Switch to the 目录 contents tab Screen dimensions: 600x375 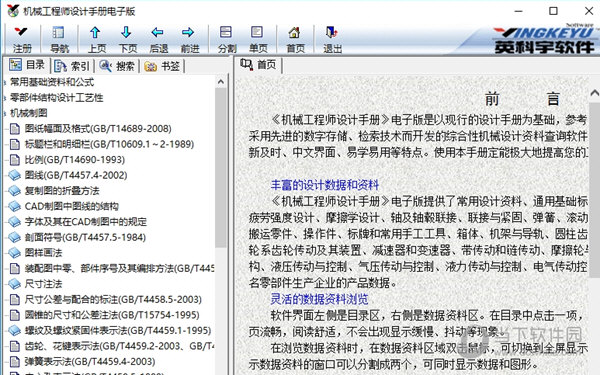click(28, 65)
